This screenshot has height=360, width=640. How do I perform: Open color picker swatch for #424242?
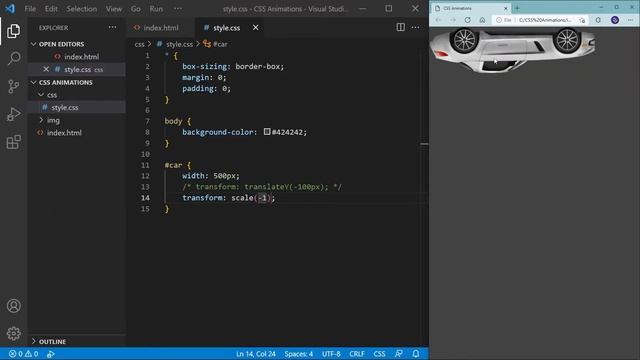click(x=267, y=131)
